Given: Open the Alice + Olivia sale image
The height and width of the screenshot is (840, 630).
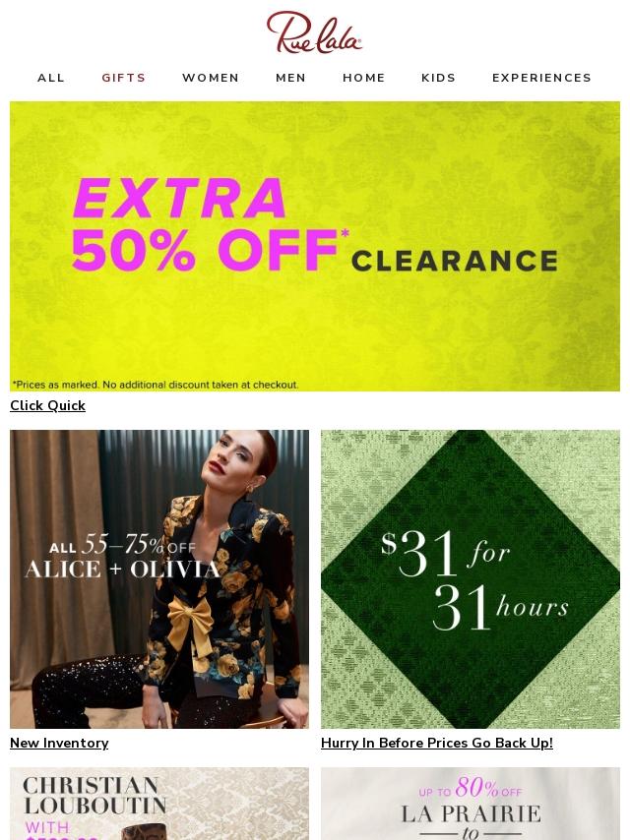Looking at the screenshot, I should tap(159, 579).
